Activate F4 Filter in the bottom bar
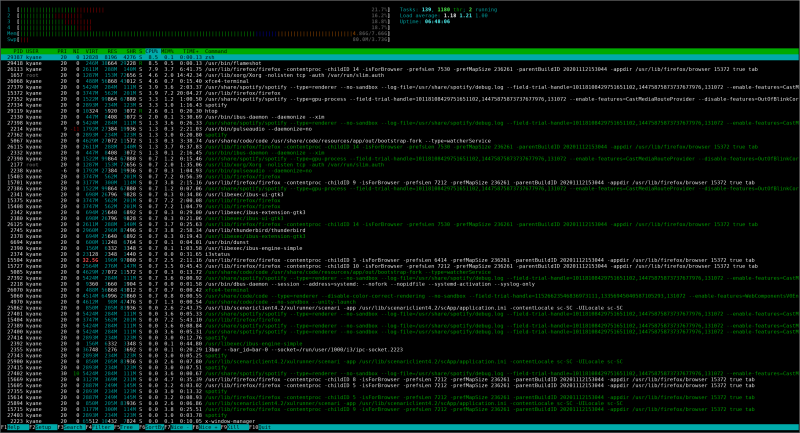The width and height of the screenshot is (800, 433). pyautogui.click(x=100, y=427)
